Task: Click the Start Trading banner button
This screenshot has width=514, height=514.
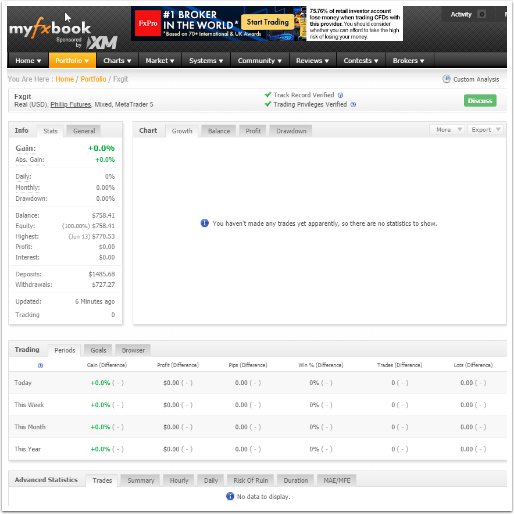Action: (268, 22)
